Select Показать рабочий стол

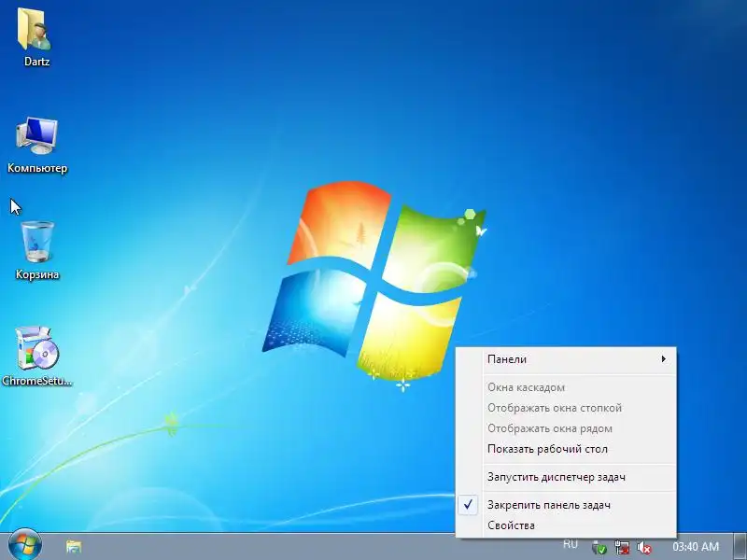coord(566,449)
